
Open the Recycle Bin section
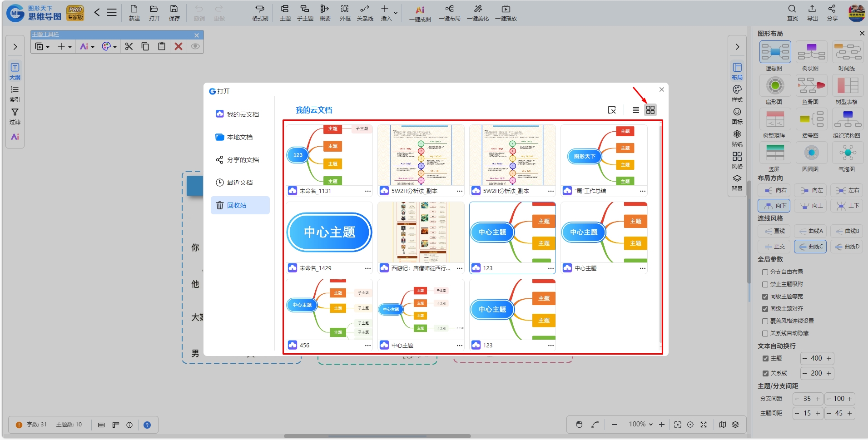(x=240, y=205)
